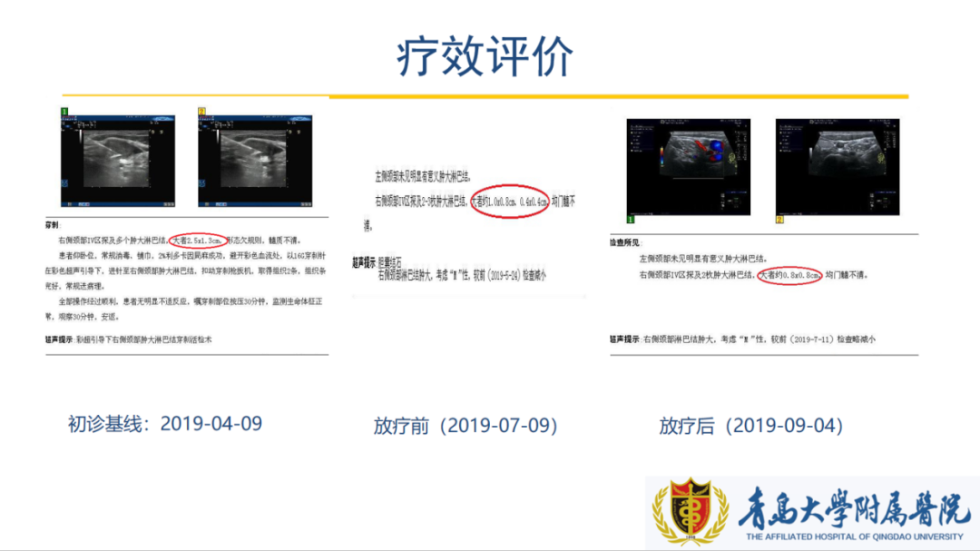The height and width of the screenshot is (551, 980).
Task: Click green badge 1 above baseline ultrasound
Action: 64,112
